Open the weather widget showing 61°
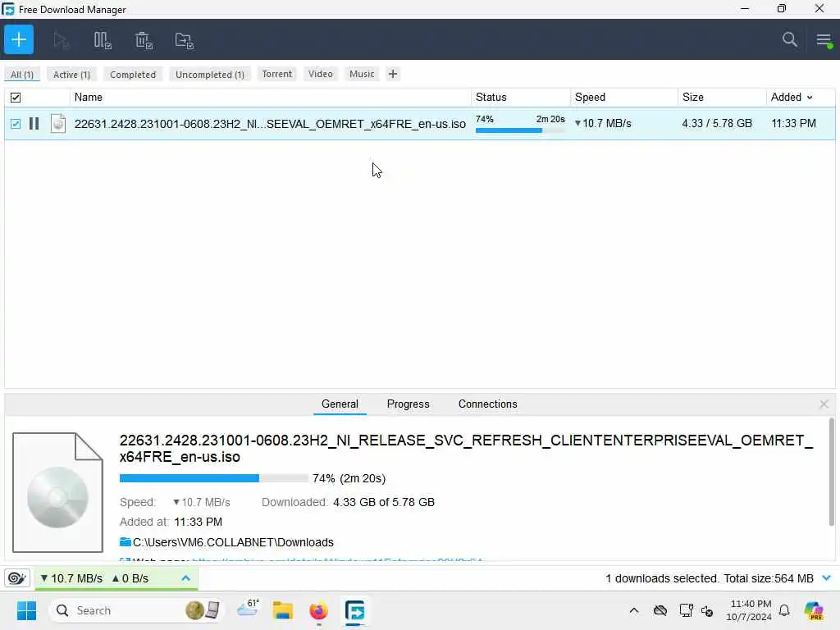840x630 pixels. pyautogui.click(x=248, y=609)
